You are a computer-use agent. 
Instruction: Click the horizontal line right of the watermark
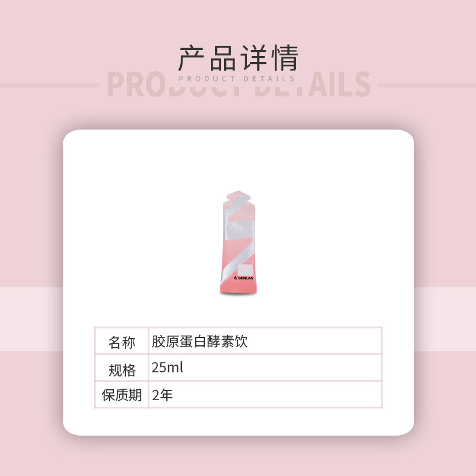[x=427, y=85]
